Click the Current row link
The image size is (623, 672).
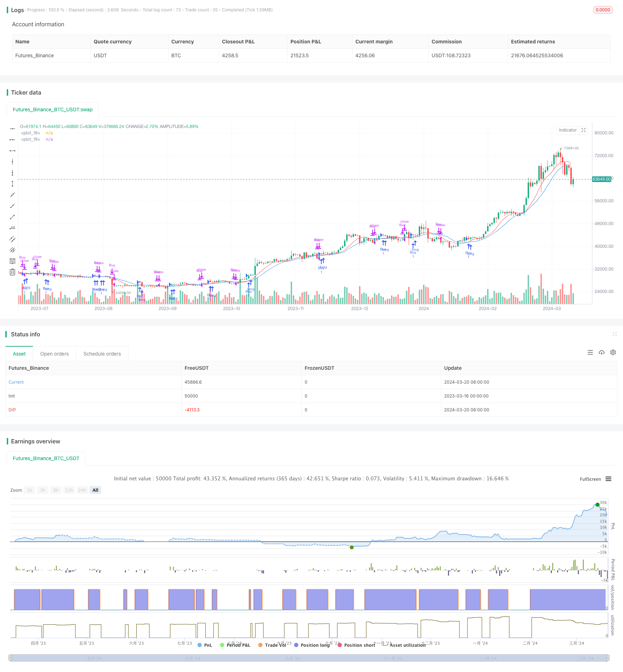16,382
